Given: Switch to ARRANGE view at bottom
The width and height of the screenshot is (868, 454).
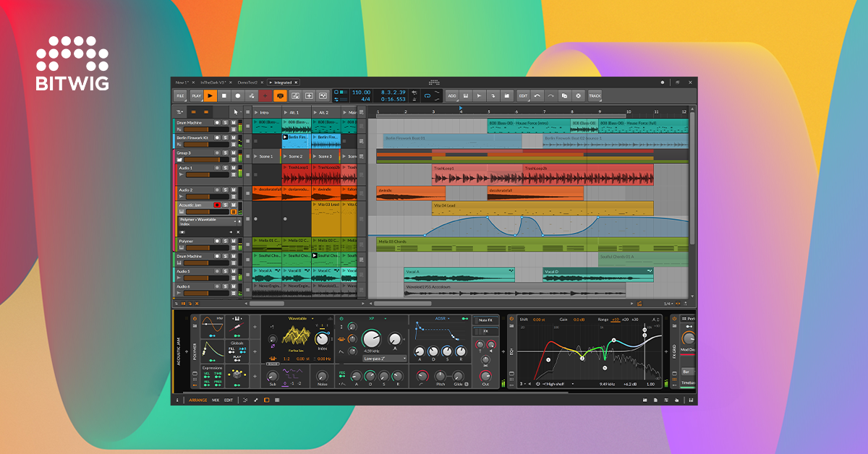Looking at the screenshot, I should point(197,400).
